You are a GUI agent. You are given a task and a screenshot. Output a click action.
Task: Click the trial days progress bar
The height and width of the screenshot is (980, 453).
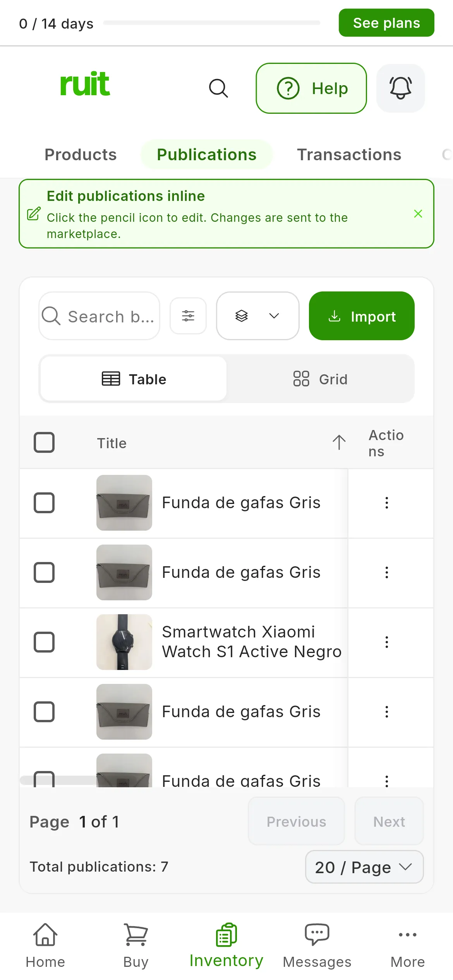[x=212, y=23]
